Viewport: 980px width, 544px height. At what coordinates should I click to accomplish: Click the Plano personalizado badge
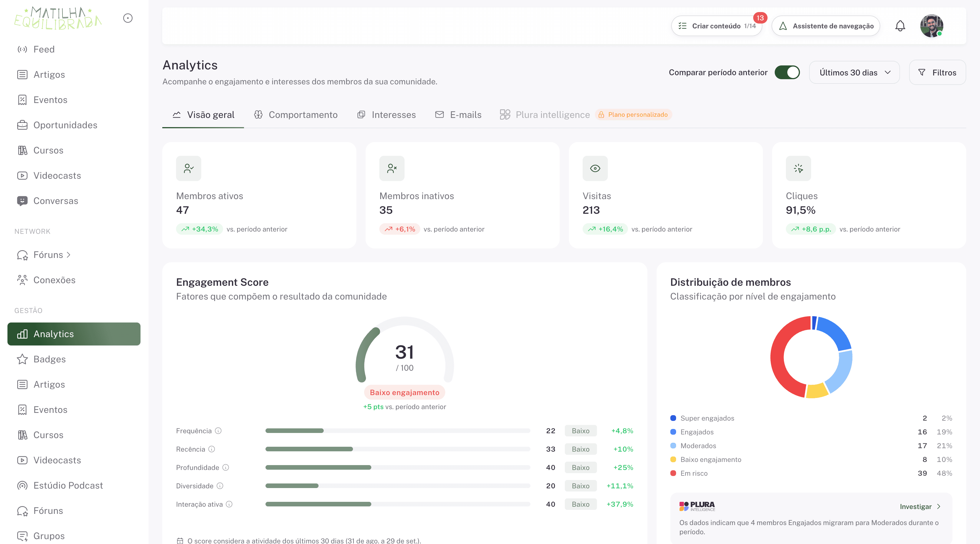pos(633,114)
